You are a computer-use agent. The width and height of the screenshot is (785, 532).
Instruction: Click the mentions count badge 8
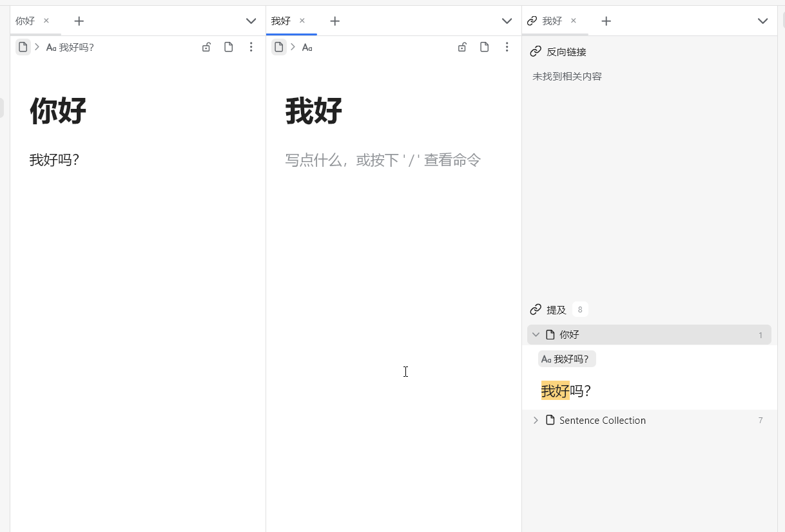point(580,310)
